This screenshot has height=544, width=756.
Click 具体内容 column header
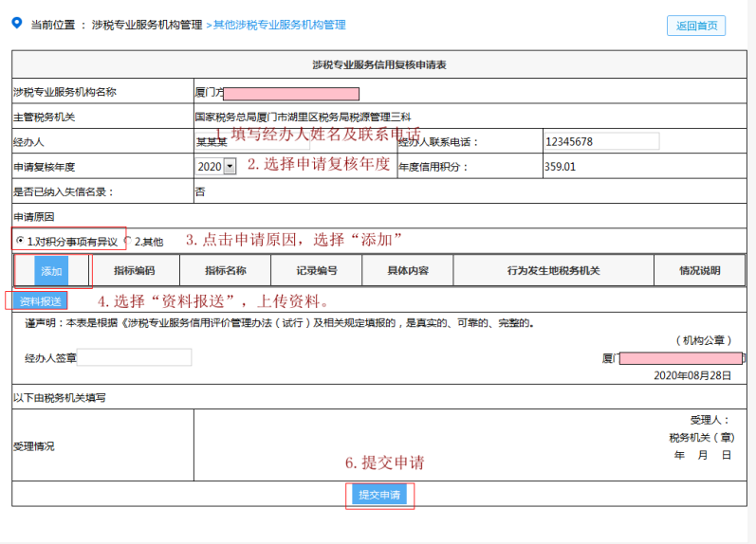[x=408, y=271]
